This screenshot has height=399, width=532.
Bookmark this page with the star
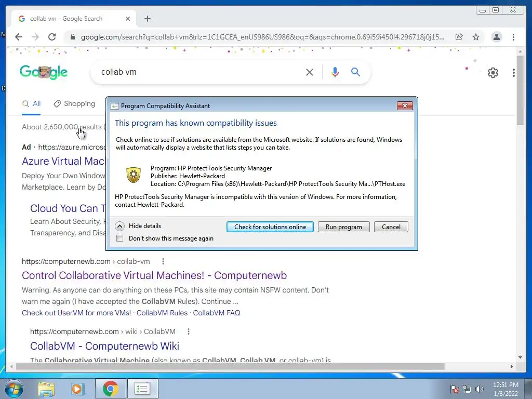(x=476, y=37)
